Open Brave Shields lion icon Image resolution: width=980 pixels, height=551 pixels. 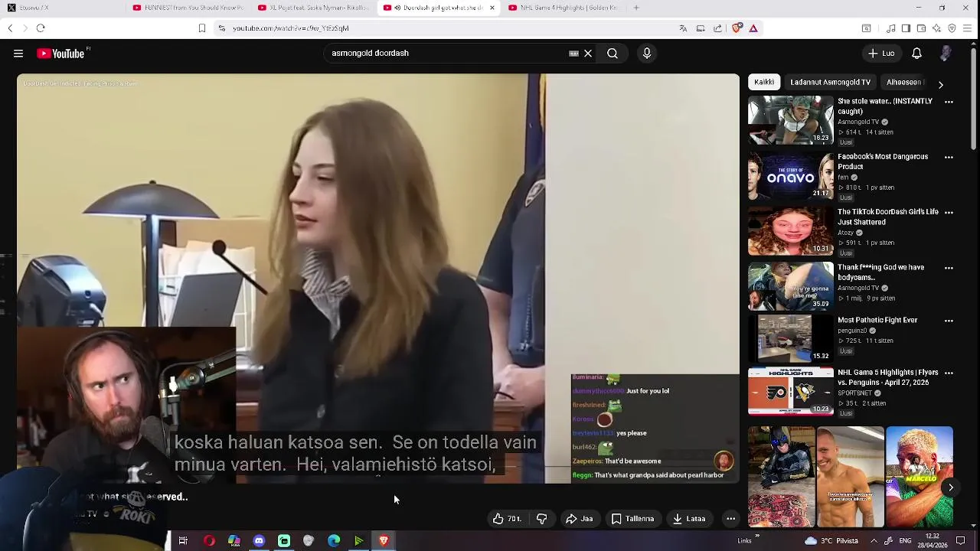coord(737,28)
